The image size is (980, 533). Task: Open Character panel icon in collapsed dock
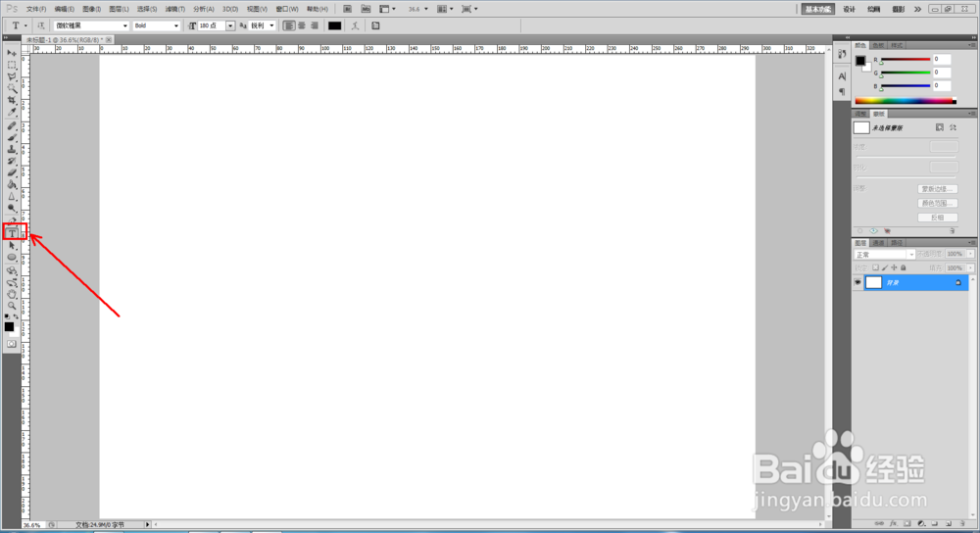(x=842, y=76)
